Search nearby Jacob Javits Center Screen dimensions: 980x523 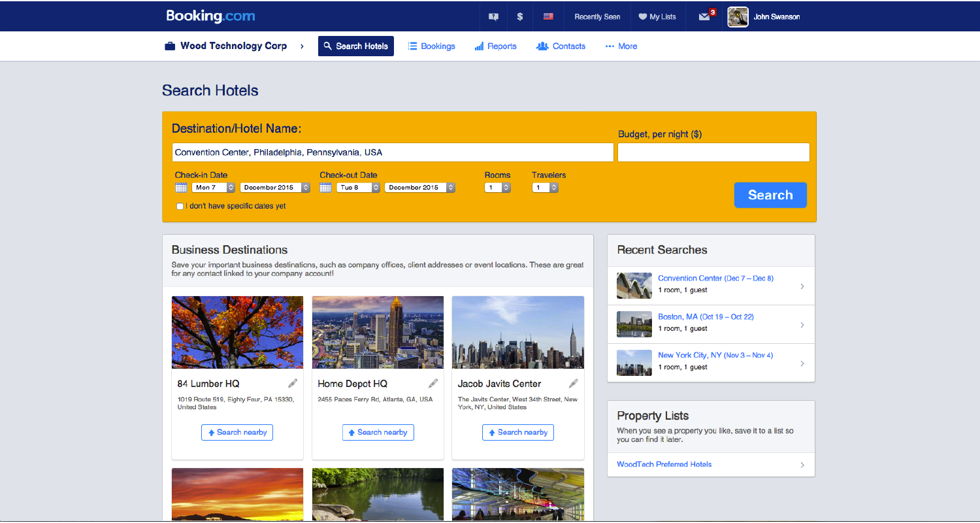click(518, 432)
